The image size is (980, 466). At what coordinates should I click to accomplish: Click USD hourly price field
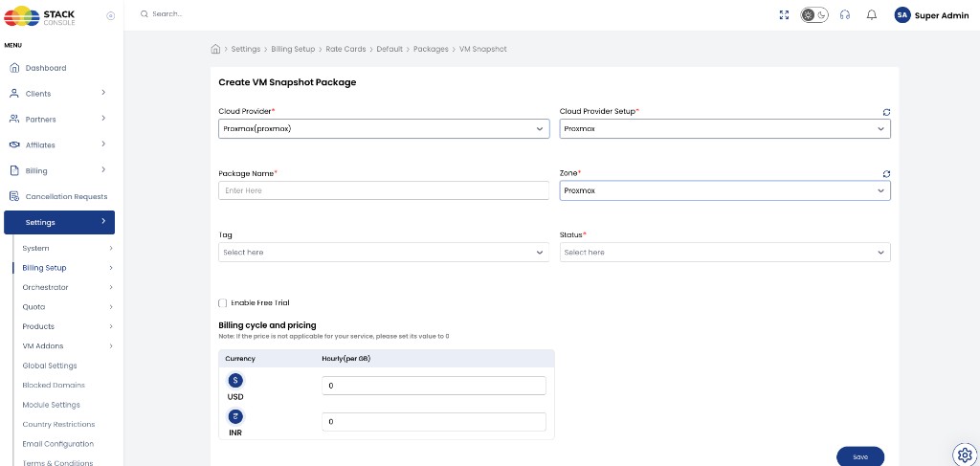(434, 386)
